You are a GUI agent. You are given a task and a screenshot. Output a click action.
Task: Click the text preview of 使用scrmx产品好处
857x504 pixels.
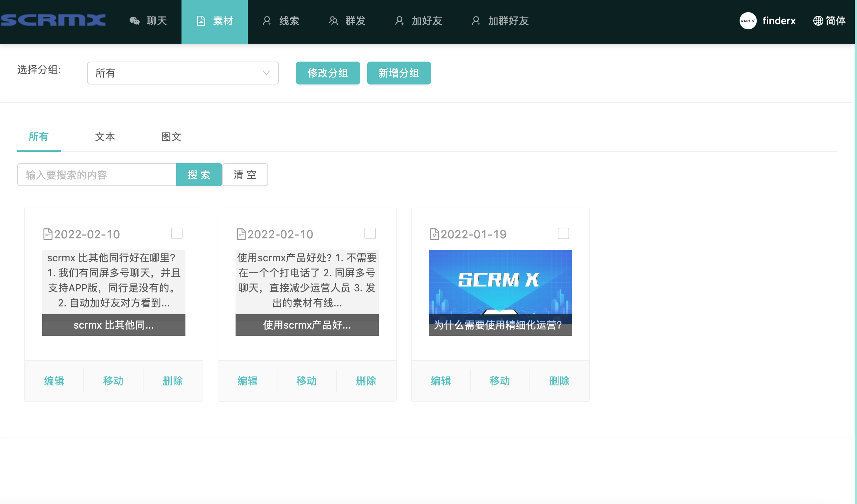click(x=307, y=281)
